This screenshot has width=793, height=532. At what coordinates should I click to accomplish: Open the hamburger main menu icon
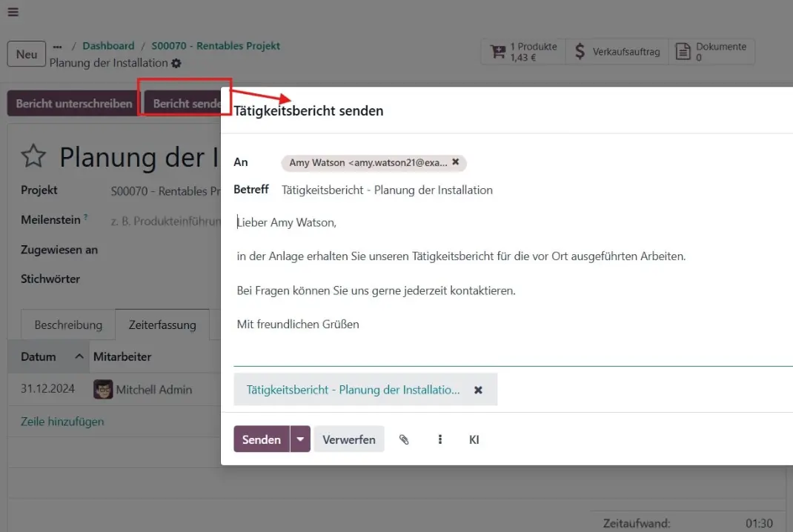[x=13, y=12]
